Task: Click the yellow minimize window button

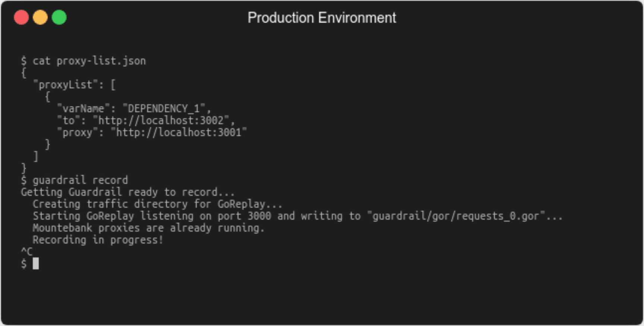Action: coord(40,18)
